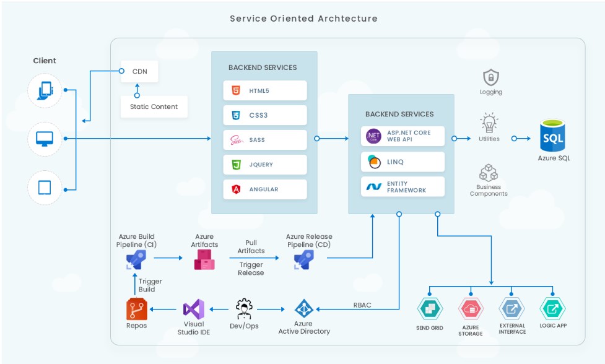Click the Dev/Ops person icon

coord(243,308)
